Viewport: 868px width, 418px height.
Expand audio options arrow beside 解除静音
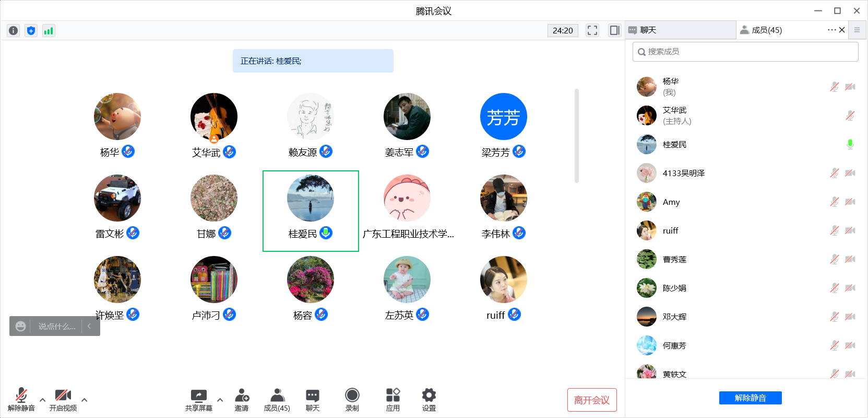(x=43, y=400)
